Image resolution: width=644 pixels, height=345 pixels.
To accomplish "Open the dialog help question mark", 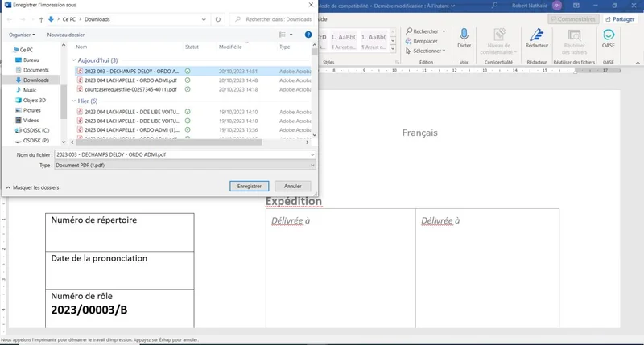I will 308,35.
